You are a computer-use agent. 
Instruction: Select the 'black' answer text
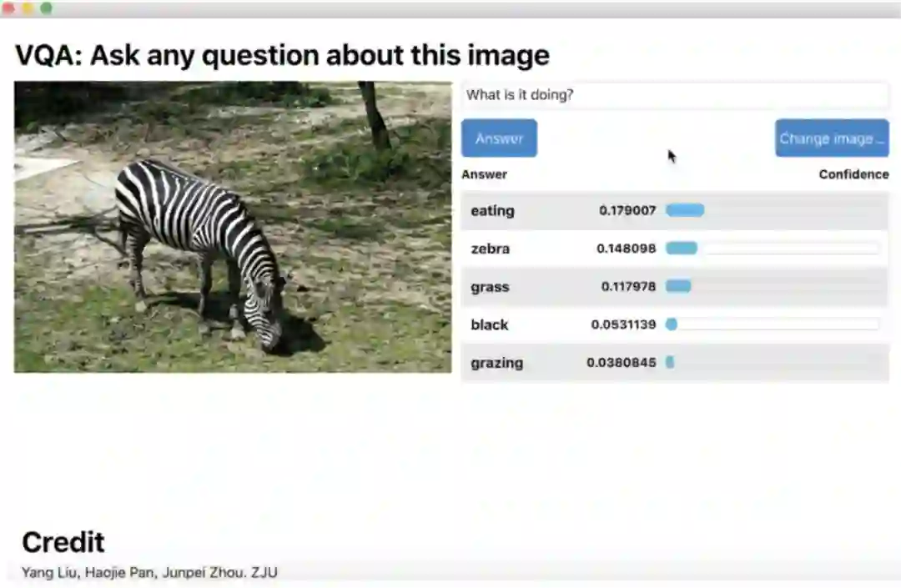click(490, 324)
